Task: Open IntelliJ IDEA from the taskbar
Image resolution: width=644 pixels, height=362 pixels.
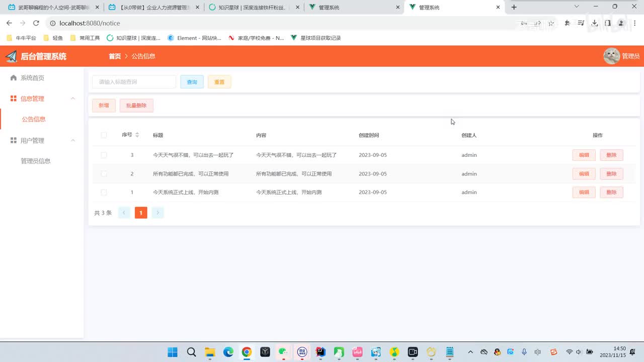Action: click(x=320, y=352)
